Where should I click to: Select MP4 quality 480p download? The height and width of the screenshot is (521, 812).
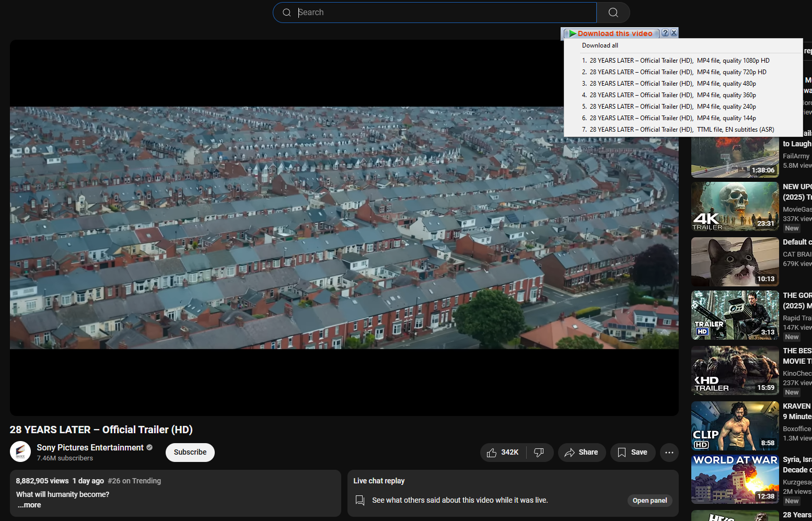[x=683, y=84]
